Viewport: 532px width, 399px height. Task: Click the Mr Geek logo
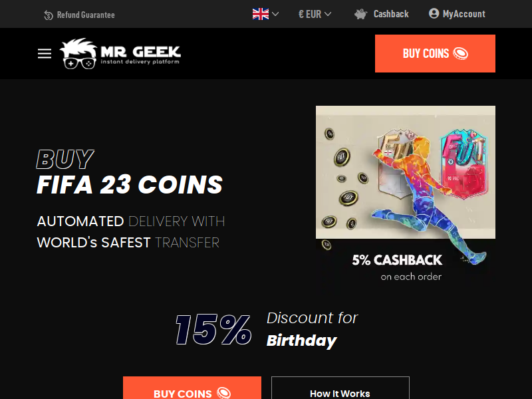(x=120, y=53)
